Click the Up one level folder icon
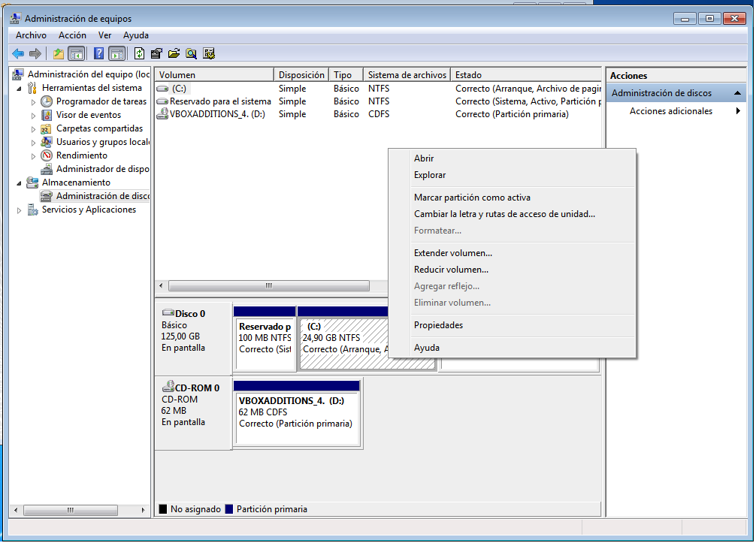This screenshot has width=756, height=543. point(59,53)
